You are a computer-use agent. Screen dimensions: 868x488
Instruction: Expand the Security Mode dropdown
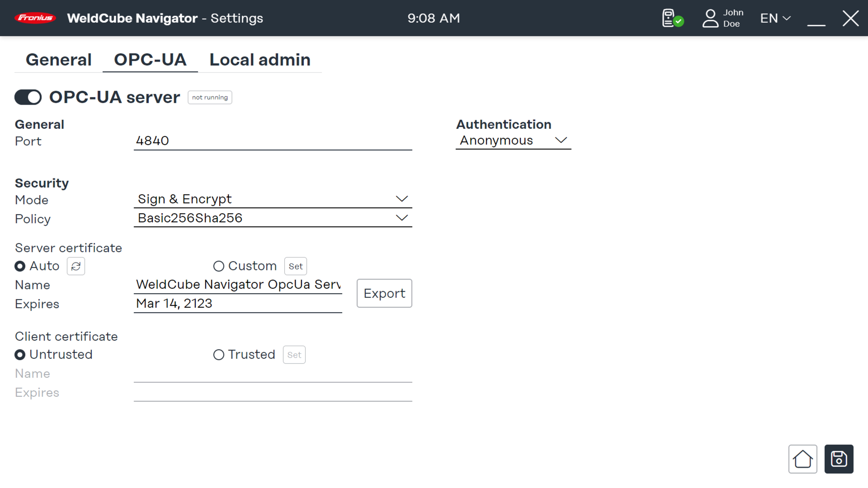click(273, 199)
